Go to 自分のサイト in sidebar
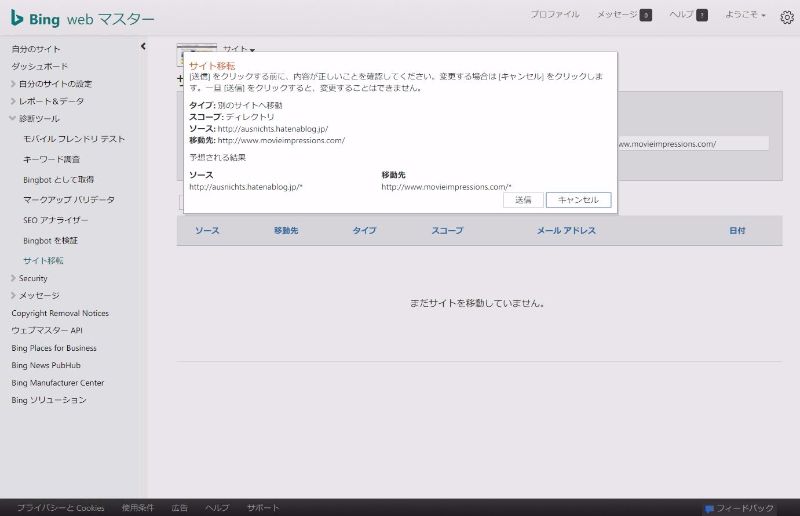This screenshot has width=800, height=516. click(36, 49)
